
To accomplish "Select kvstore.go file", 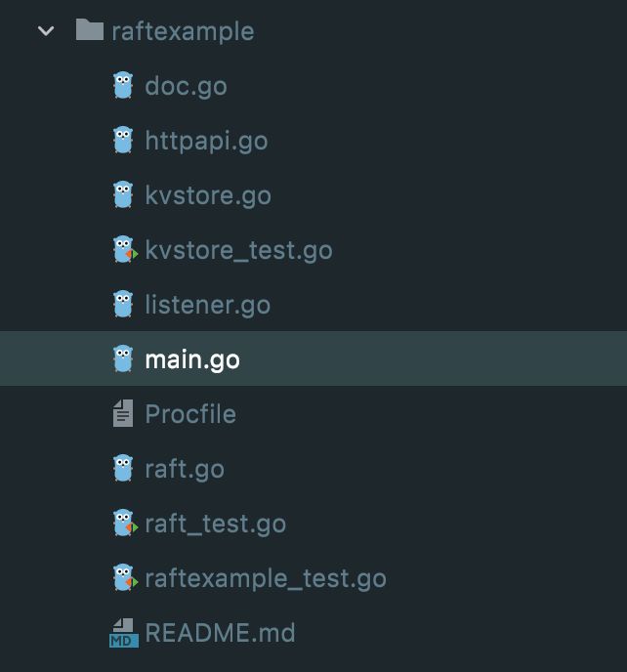I will point(208,195).
